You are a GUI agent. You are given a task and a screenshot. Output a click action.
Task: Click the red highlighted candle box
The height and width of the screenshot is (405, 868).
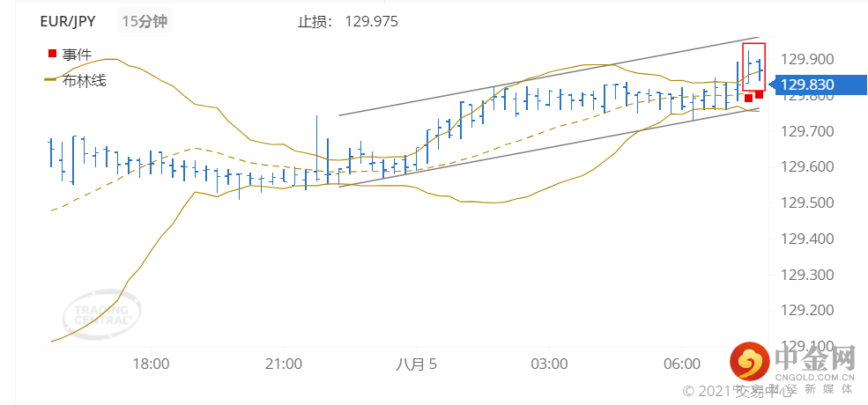[x=753, y=66]
